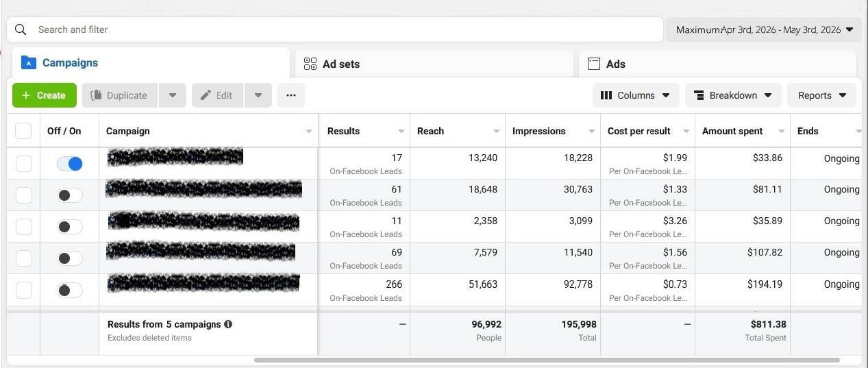Click the search magnifier icon
This screenshot has width=868, height=368.
(x=21, y=29)
